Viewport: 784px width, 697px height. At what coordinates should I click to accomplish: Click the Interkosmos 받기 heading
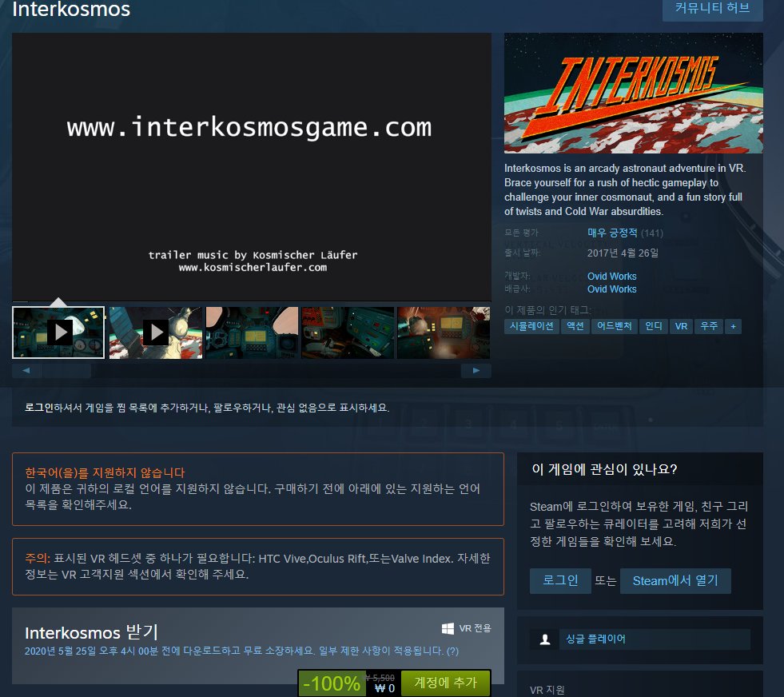[x=91, y=632]
